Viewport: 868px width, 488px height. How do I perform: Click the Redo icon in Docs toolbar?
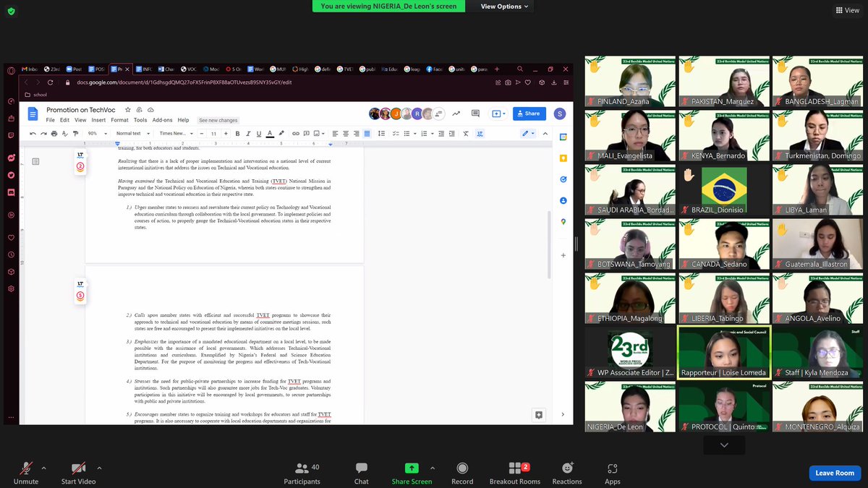(43, 134)
